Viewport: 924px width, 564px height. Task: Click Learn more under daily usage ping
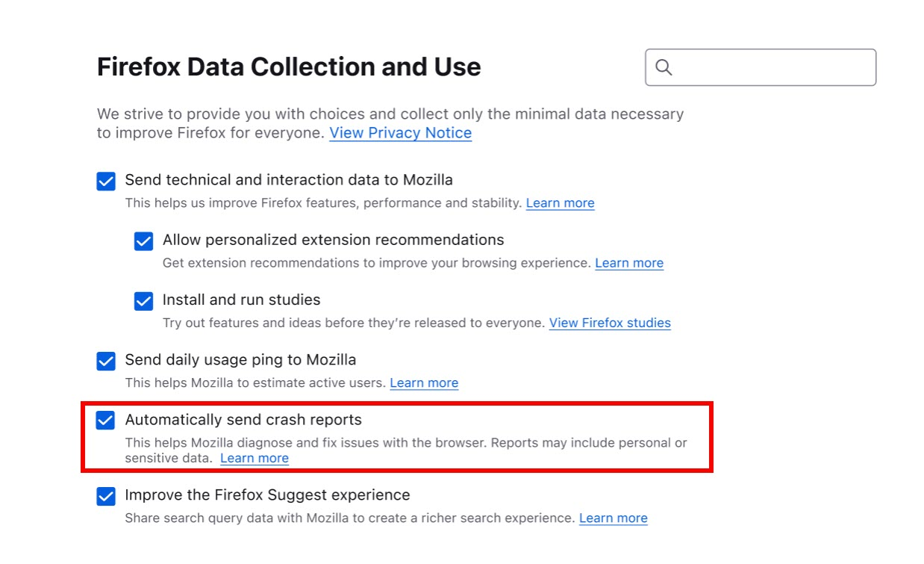[x=424, y=382]
